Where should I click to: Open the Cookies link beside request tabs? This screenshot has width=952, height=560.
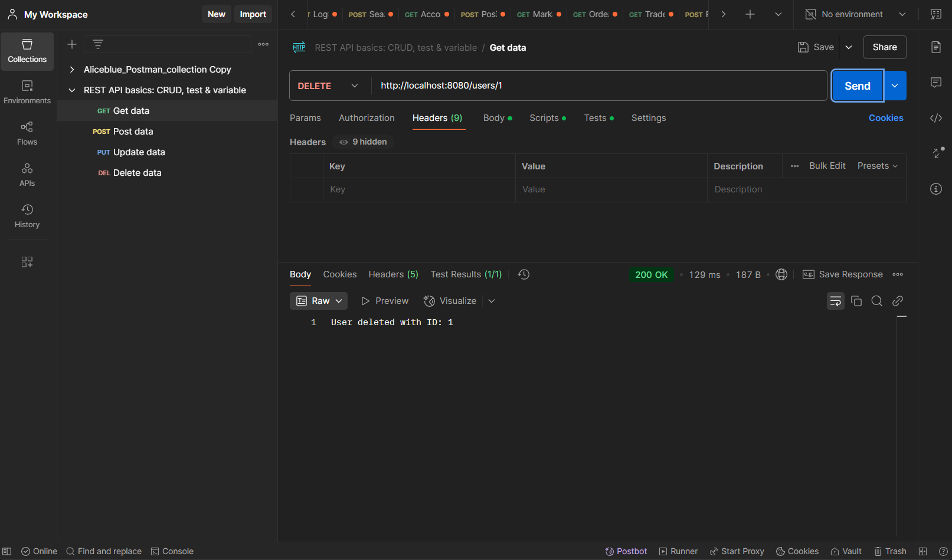point(886,118)
